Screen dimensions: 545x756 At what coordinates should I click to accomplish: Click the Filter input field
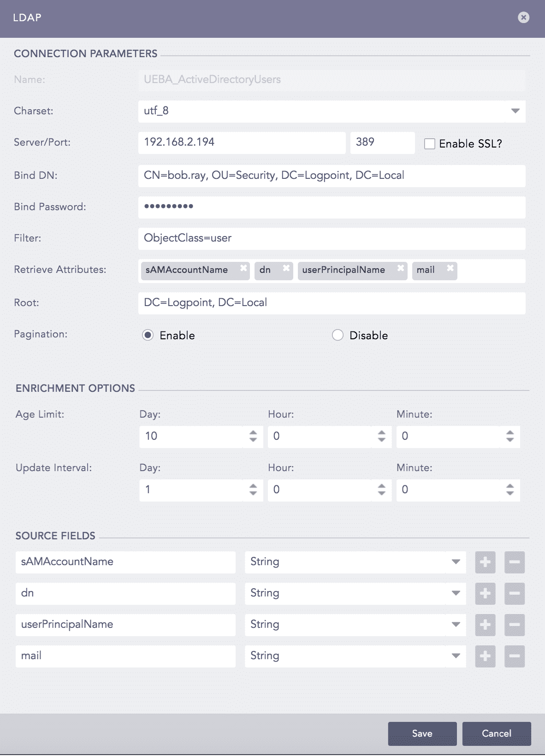tap(332, 238)
